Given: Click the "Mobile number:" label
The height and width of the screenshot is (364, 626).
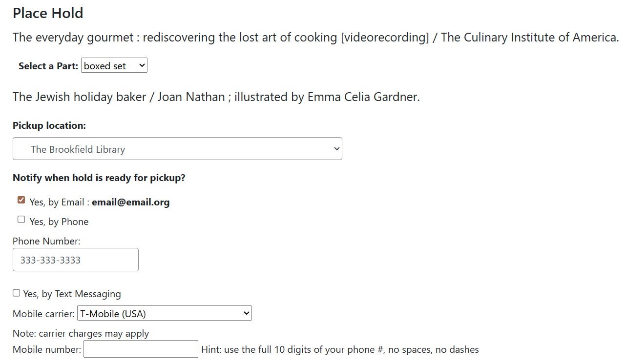Looking at the screenshot, I should [47, 349].
